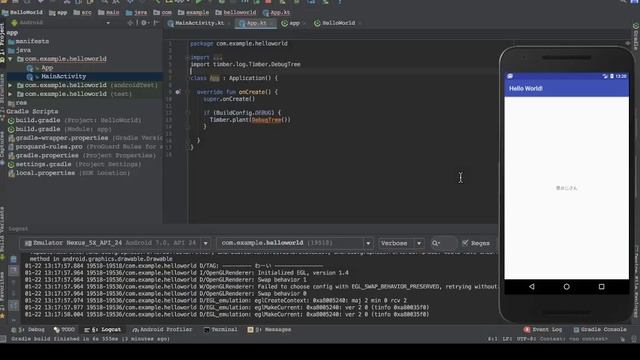The height and width of the screenshot is (360, 640).
Task: Collapse the com.example.helloworld package node
Action: 11,59
